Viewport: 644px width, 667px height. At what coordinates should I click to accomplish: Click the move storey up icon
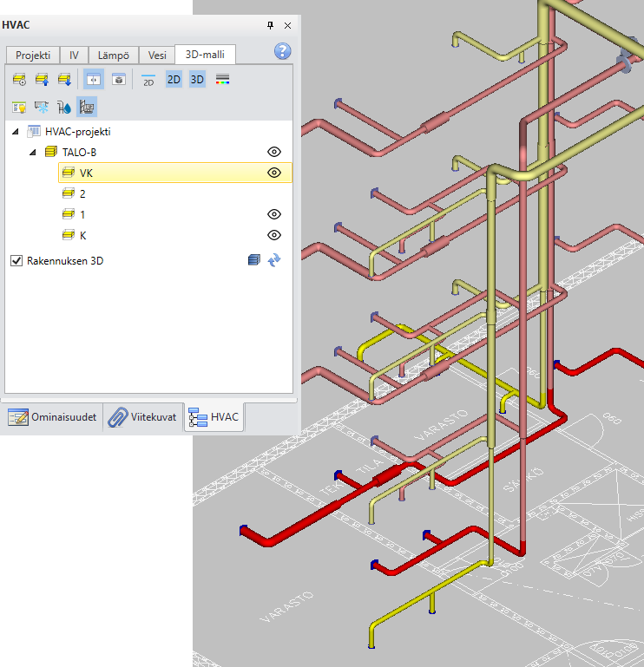[42, 80]
